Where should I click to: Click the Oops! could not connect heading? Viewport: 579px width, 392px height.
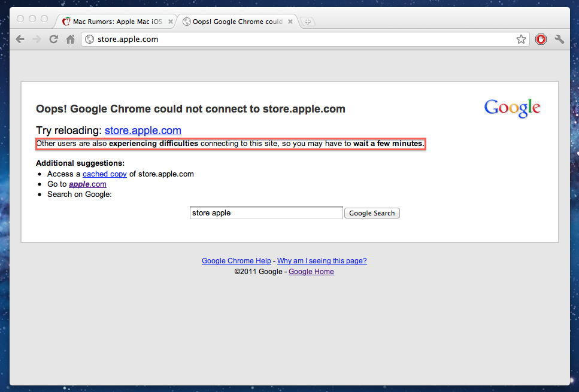[190, 109]
